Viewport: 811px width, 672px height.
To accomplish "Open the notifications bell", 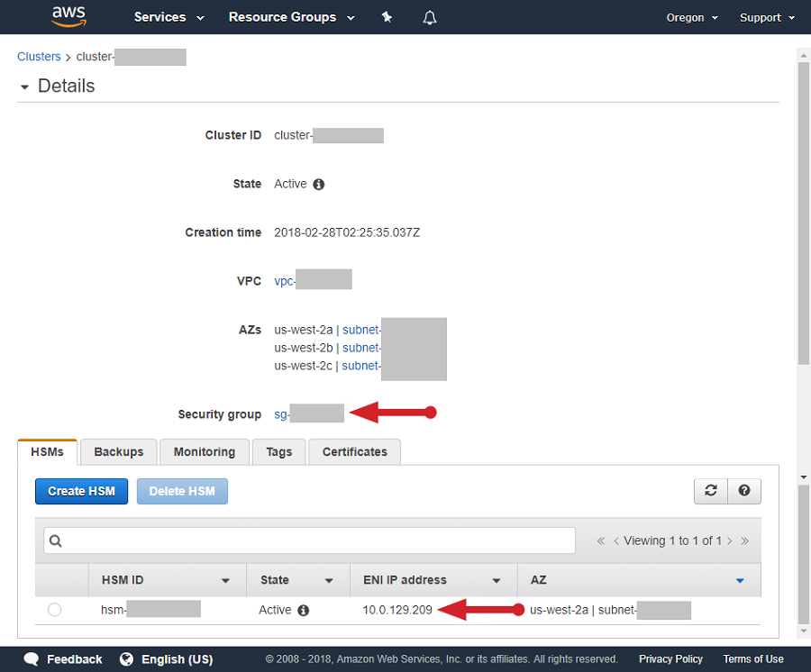I will 429,16.
